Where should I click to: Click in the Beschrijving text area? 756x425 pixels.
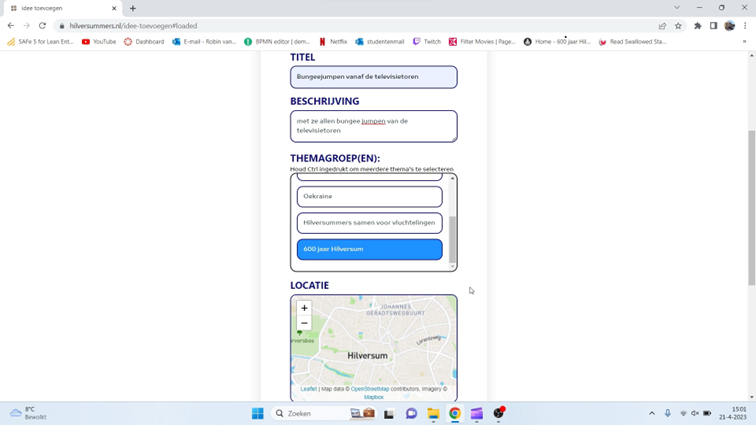pos(373,126)
